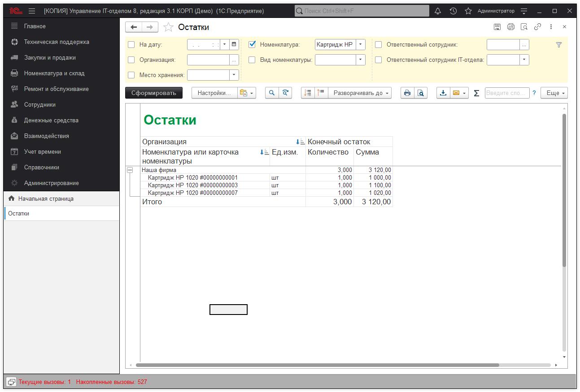The width and height of the screenshot is (580, 392).
Task: Click the find magnifier icon in toolbar
Action: tap(271, 93)
